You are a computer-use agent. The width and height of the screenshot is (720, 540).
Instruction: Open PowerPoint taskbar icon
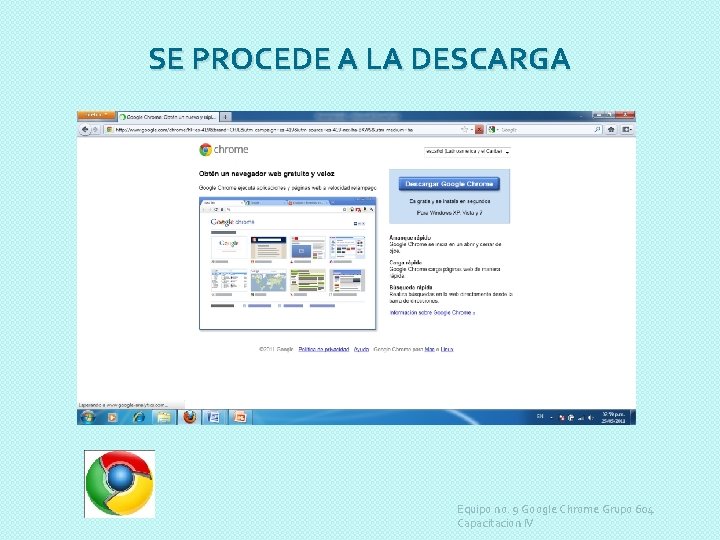(x=240, y=417)
